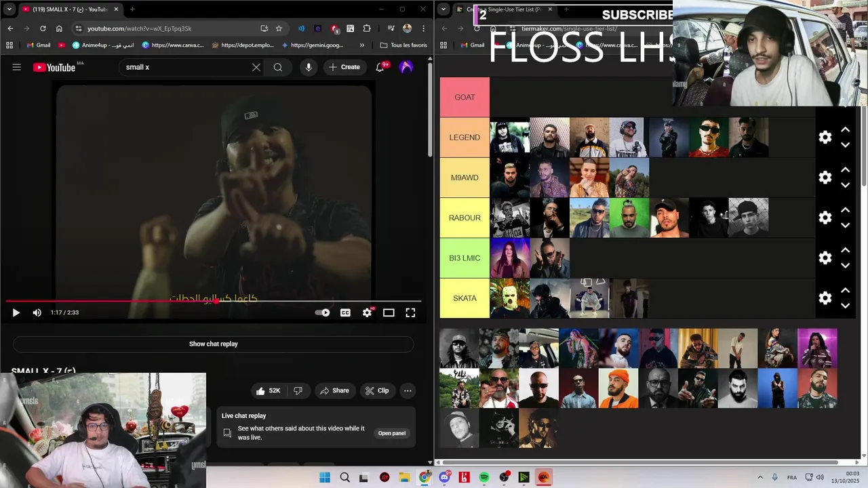The width and height of the screenshot is (868, 488).
Task: Open YouTube notifications bell
Action: click(380, 67)
